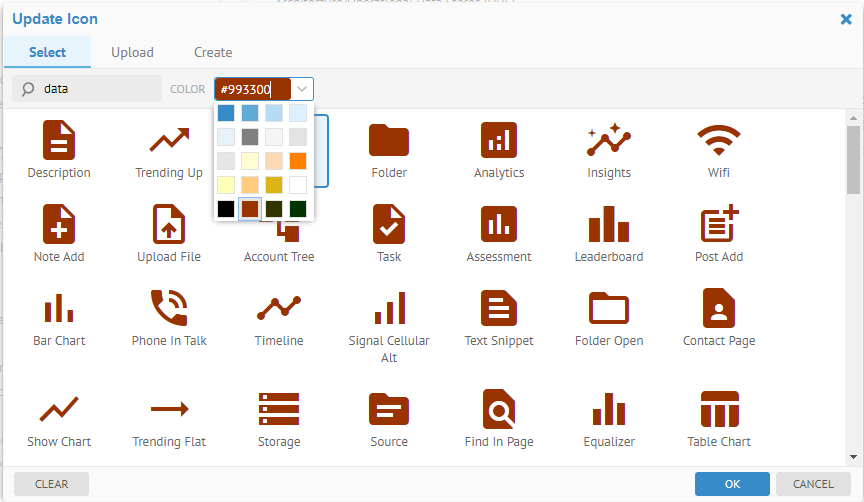The width and height of the screenshot is (864, 502).
Task: Pick the Storage icon
Action: click(278, 410)
